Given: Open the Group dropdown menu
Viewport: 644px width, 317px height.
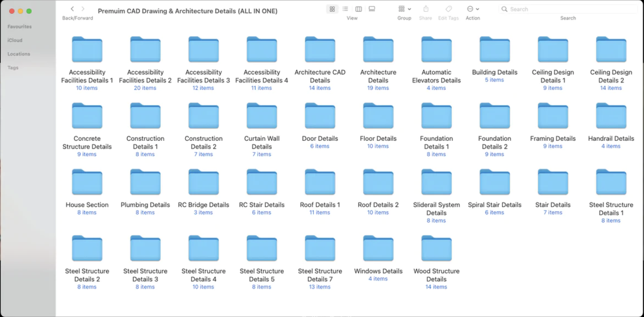Looking at the screenshot, I should point(404,9).
